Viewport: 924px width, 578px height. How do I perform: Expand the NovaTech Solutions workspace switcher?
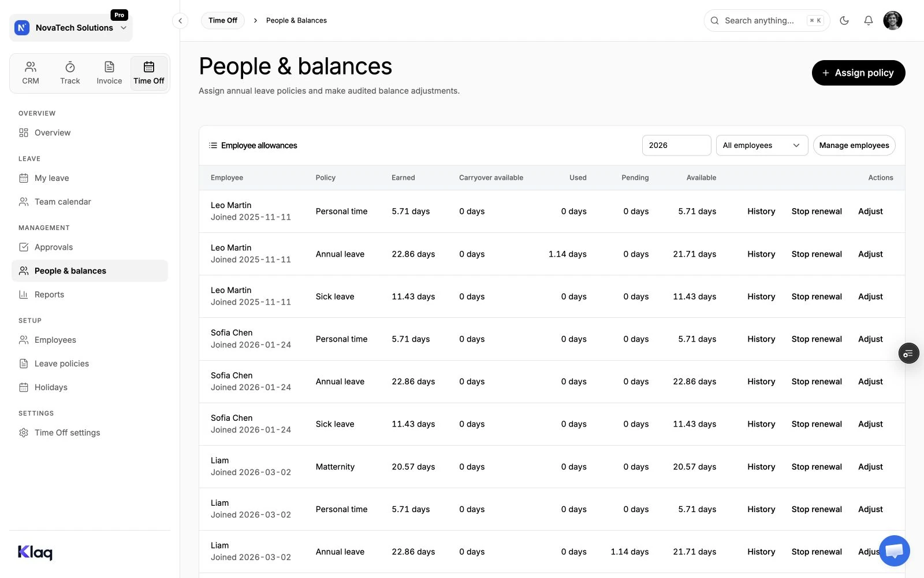(71, 28)
